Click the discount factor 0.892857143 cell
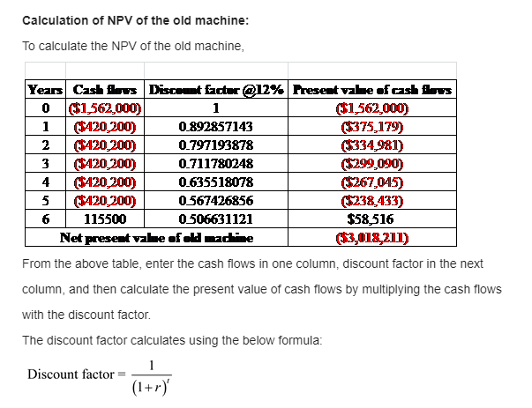The image size is (532, 408). [x=216, y=127]
